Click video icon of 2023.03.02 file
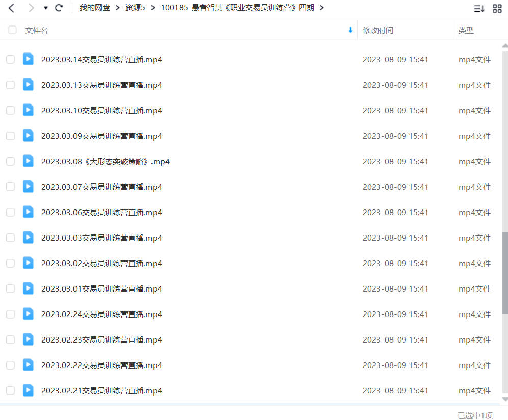The width and height of the screenshot is (508, 420). pos(28,262)
